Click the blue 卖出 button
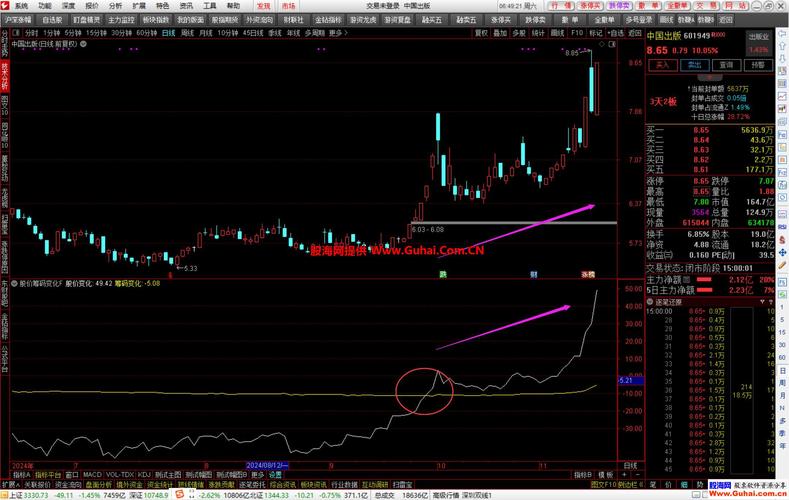This screenshot has height=500, width=789. coord(694,65)
